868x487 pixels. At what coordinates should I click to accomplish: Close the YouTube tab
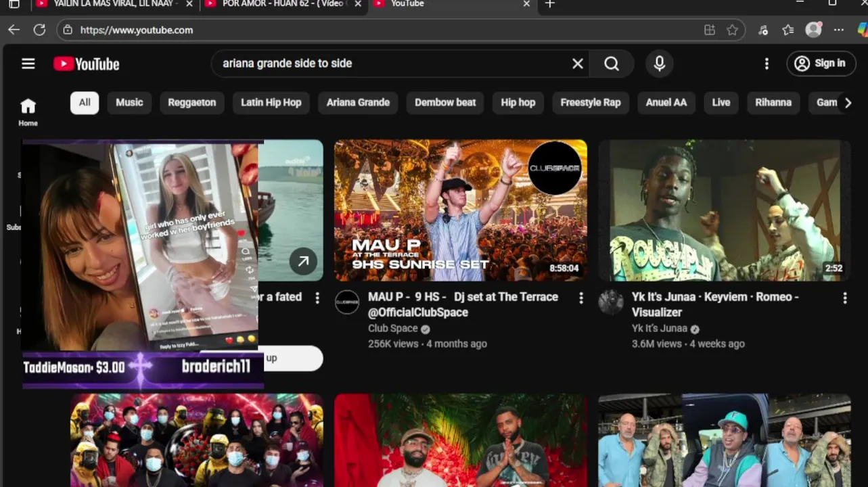pyautogui.click(x=526, y=4)
